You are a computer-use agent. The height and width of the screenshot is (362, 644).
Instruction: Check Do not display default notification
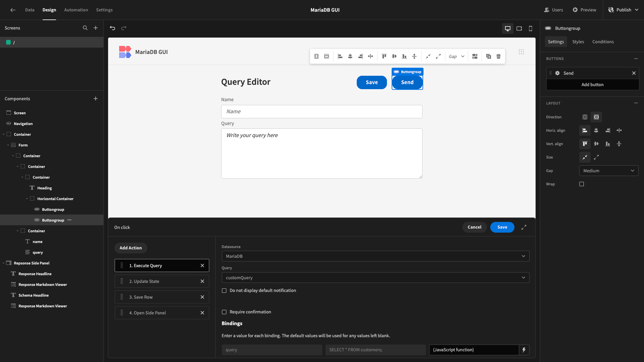(x=224, y=291)
